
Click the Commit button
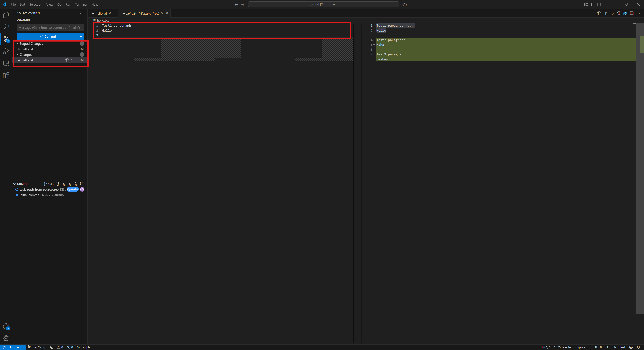pyautogui.click(x=48, y=36)
